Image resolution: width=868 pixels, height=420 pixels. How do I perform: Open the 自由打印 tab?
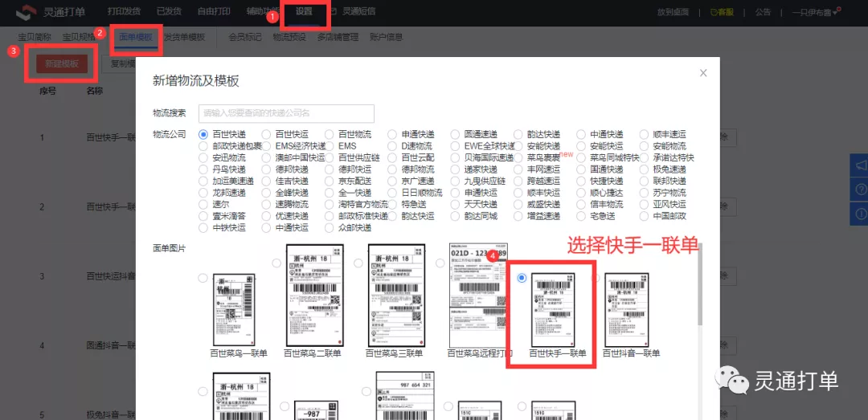click(214, 11)
